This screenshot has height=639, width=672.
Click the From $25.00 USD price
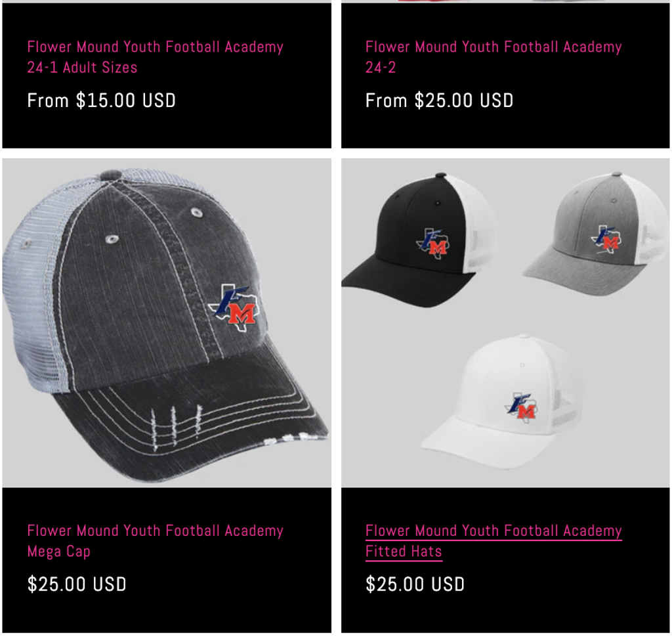(439, 100)
